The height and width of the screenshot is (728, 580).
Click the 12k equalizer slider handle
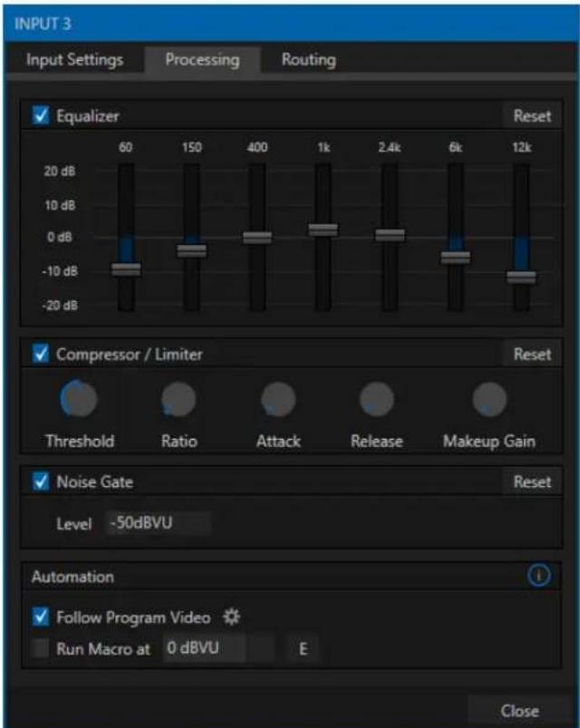click(521, 277)
